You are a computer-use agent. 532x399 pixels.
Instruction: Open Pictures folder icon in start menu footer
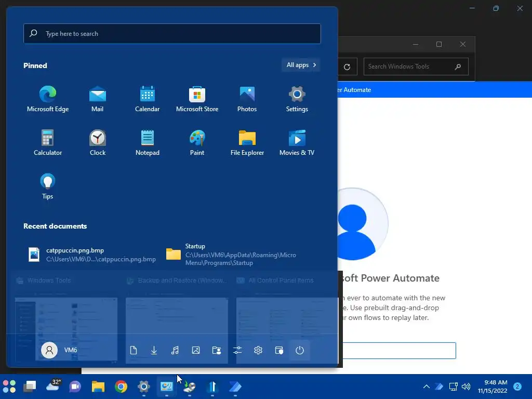[x=196, y=350]
